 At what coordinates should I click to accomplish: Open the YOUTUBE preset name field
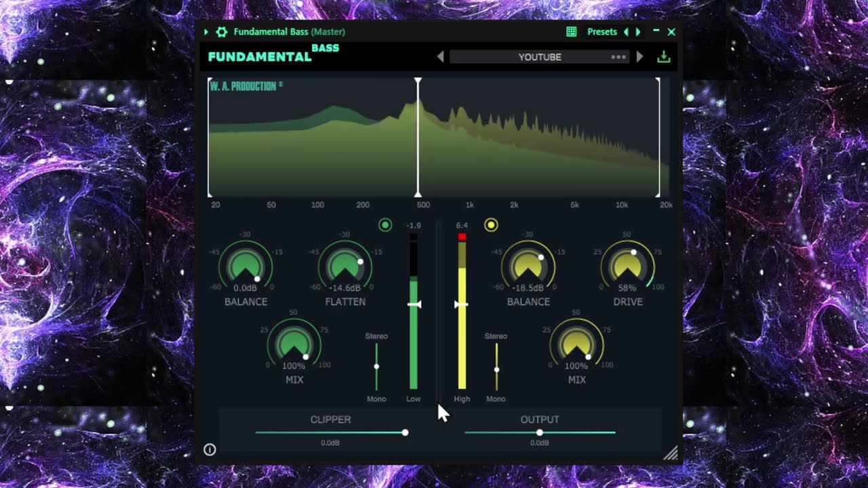tap(540, 57)
